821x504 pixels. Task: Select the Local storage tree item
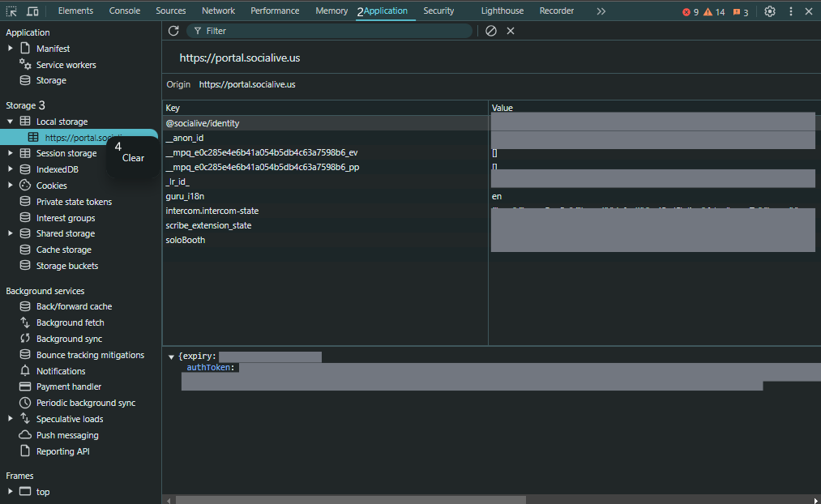click(x=62, y=122)
